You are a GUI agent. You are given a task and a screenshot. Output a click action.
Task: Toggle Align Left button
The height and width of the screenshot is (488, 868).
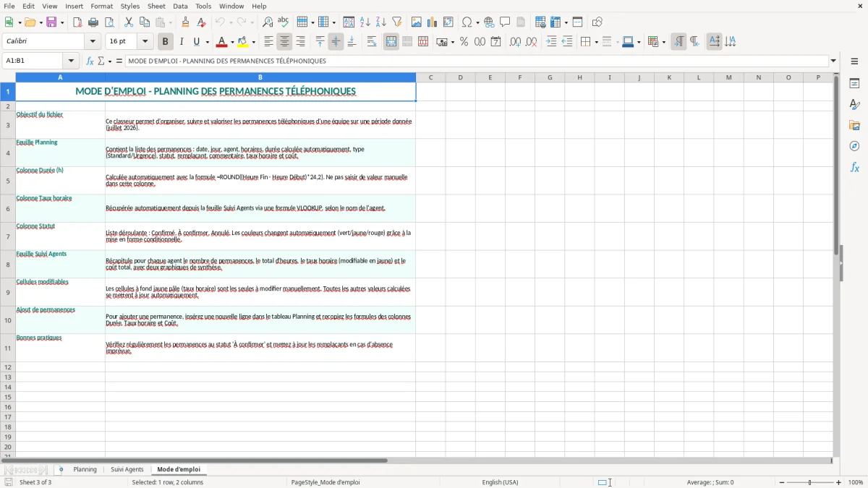click(268, 42)
